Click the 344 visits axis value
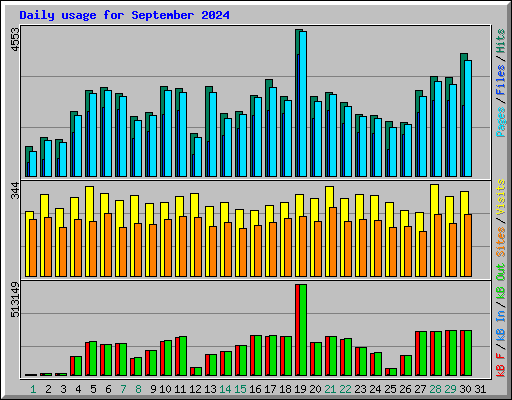 click(x=15, y=190)
